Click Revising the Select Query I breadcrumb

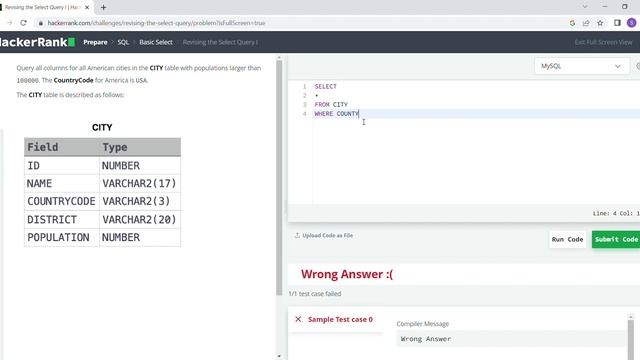(220, 42)
